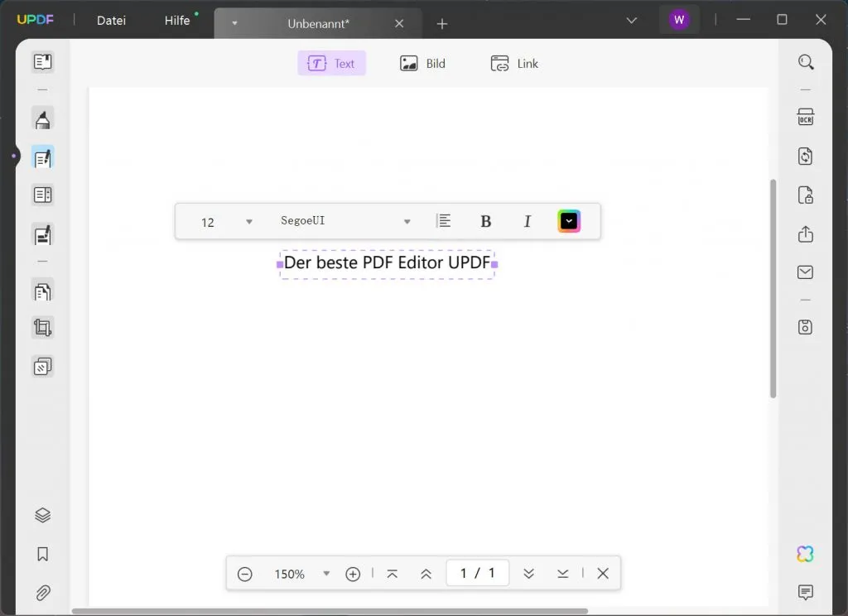This screenshot has width=848, height=616.
Task: Open the Bookmarks panel icon
Action: (x=43, y=554)
